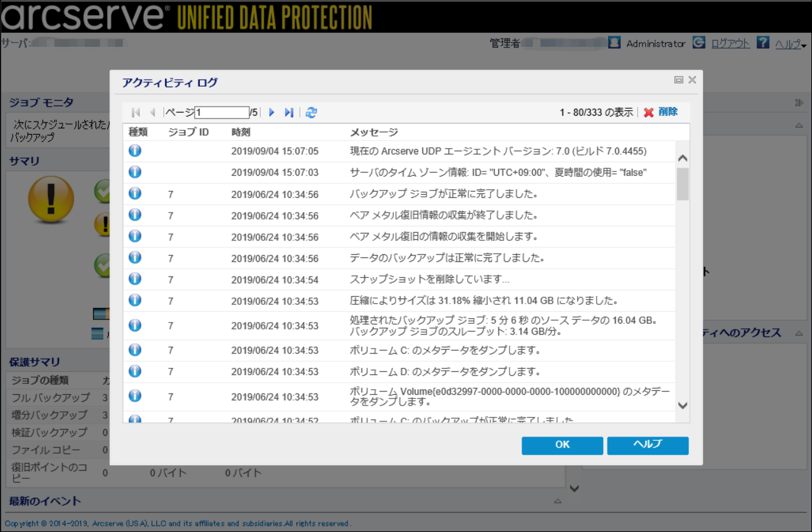Maximize the アクティビティ ログ dialog

point(678,80)
